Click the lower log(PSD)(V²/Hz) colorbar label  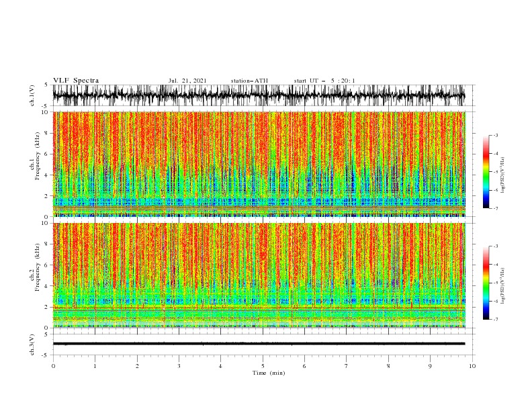502,286
